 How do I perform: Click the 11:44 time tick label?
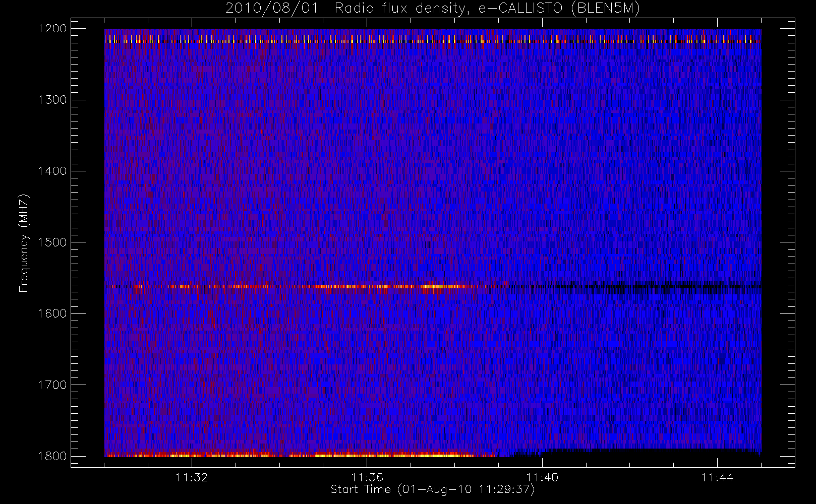click(x=717, y=477)
